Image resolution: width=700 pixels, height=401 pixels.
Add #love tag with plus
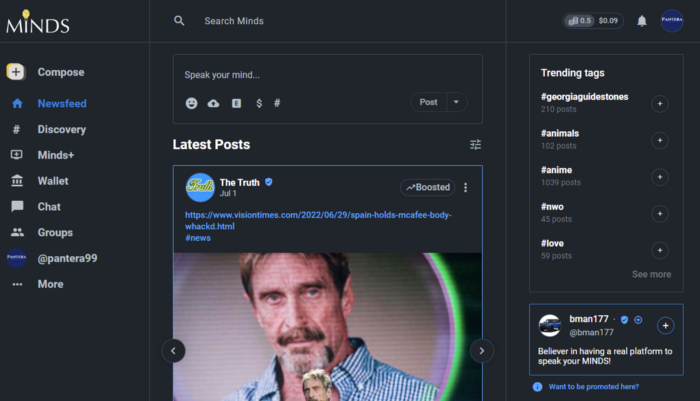660,250
